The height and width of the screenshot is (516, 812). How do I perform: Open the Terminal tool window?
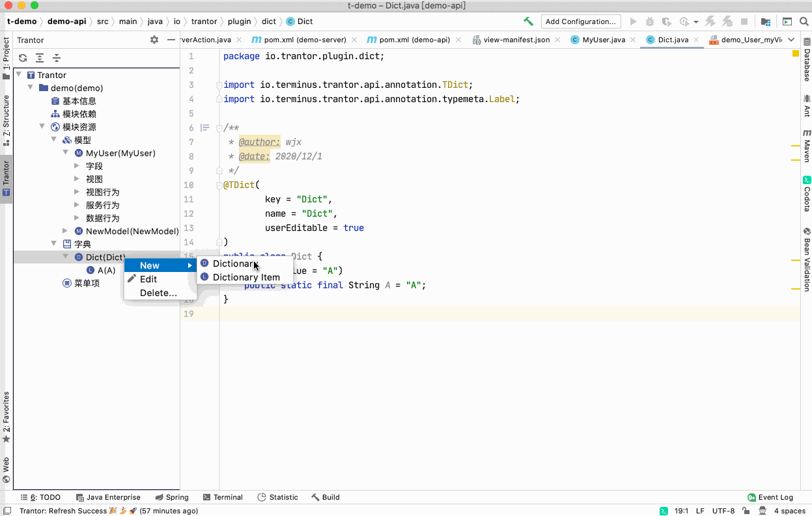click(223, 497)
